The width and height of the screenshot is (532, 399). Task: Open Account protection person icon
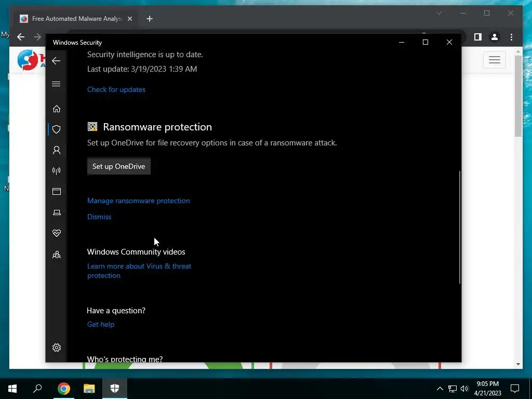point(56,150)
